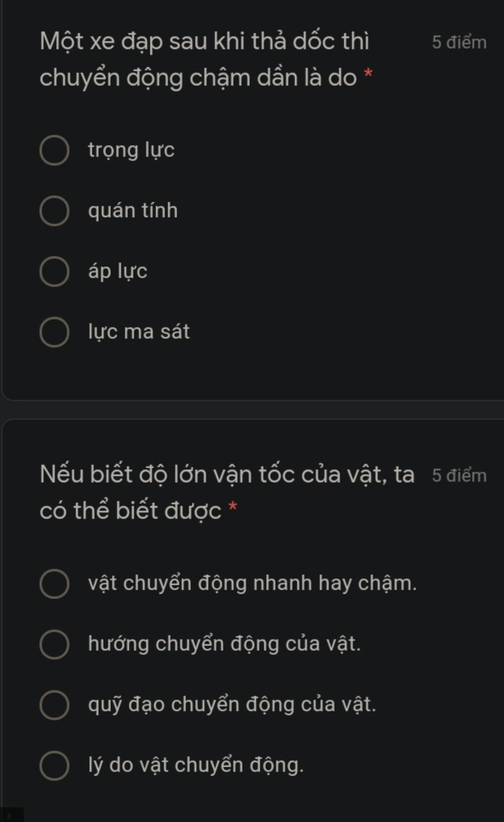Select "quỹ đạo chuyển động của vật" option

[54, 705]
